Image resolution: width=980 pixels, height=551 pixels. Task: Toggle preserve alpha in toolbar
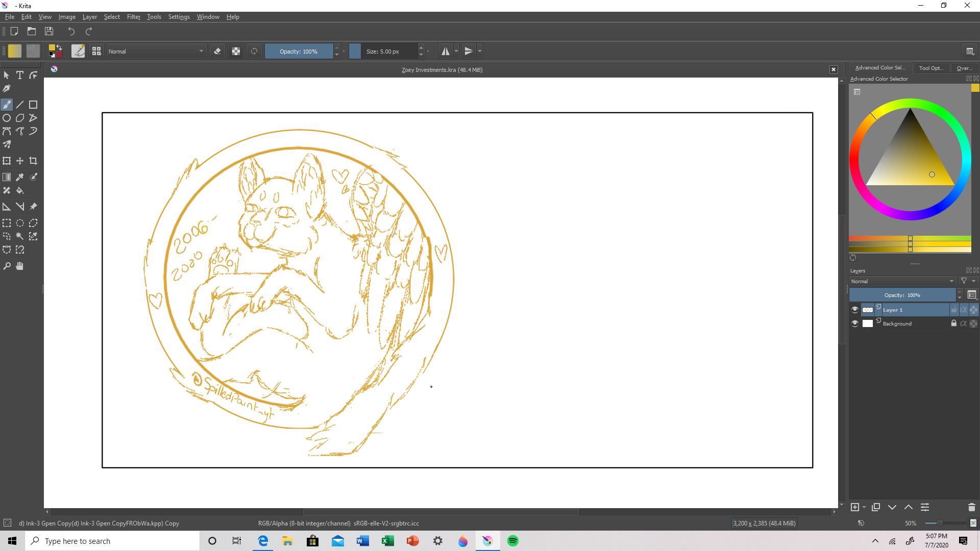[x=236, y=51]
